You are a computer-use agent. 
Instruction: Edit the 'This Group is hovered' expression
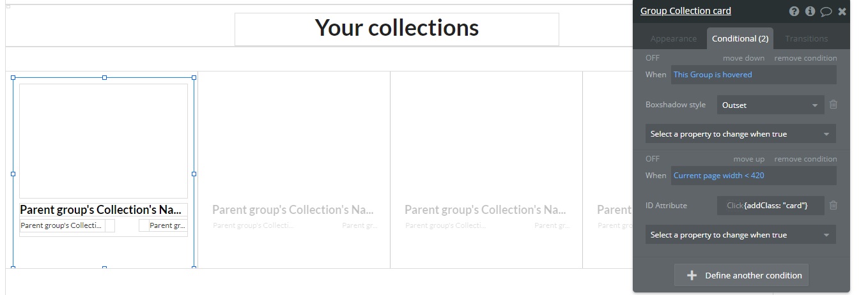753,75
